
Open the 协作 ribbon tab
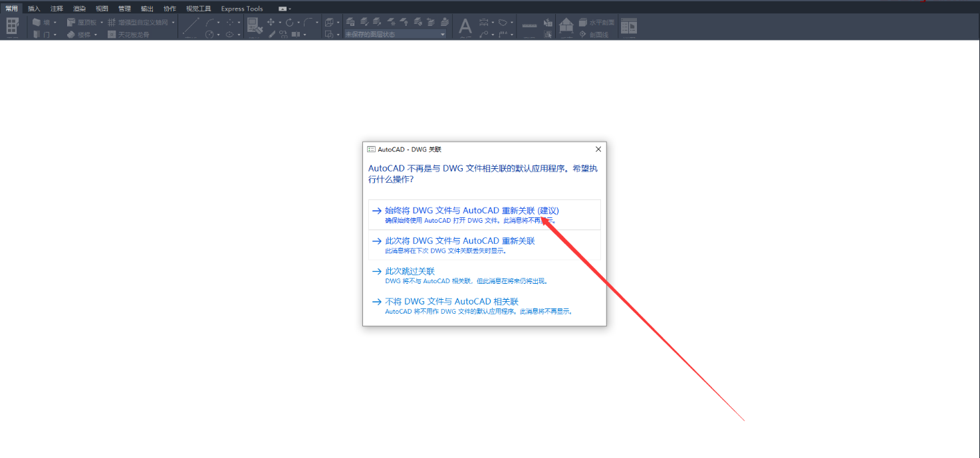click(170, 9)
